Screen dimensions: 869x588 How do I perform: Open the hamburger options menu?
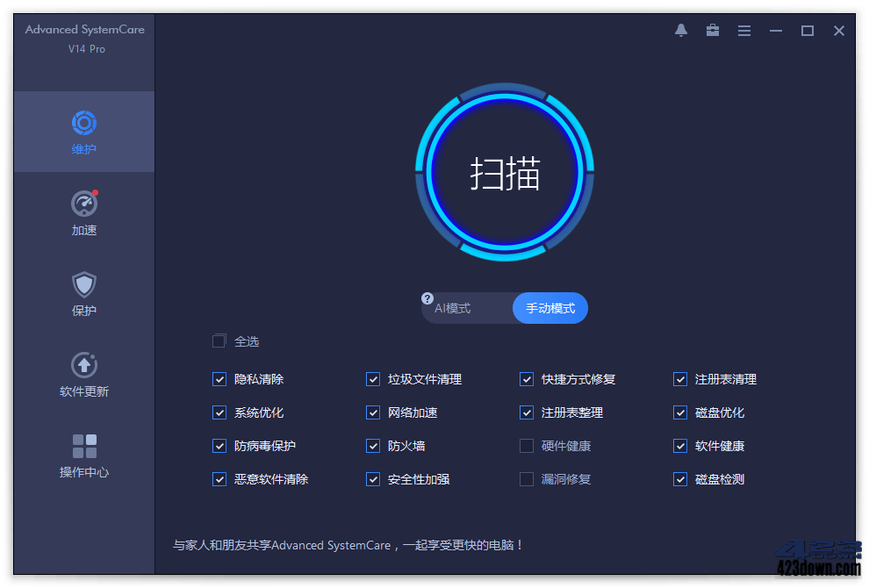click(744, 31)
